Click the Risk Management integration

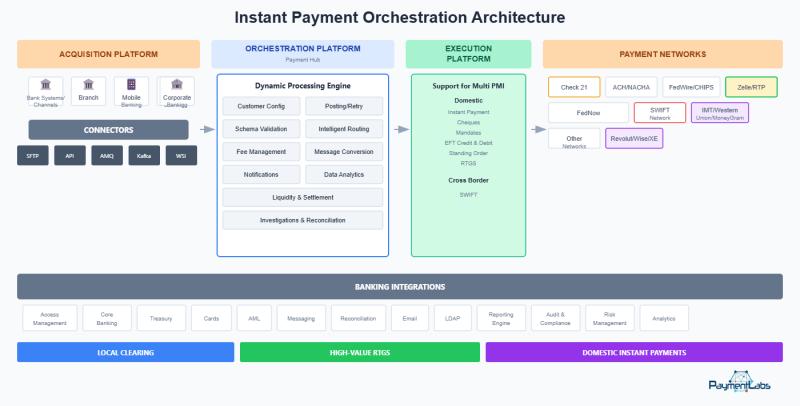[x=610, y=318]
